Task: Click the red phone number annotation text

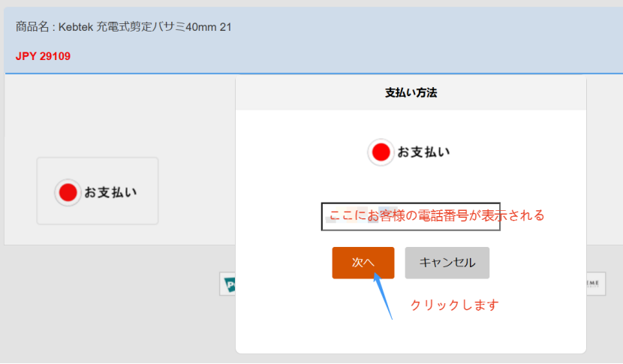Action: point(437,215)
